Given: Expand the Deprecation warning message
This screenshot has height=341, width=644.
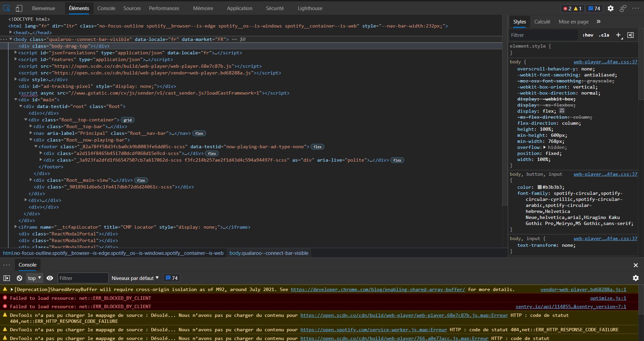Looking at the screenshot, I should click(x=12, y=289).
